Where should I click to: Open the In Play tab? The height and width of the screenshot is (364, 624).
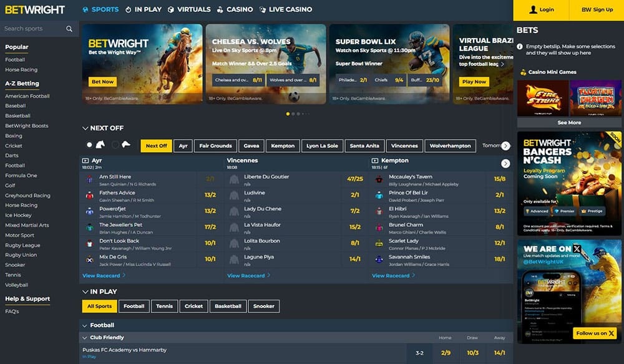144,9
